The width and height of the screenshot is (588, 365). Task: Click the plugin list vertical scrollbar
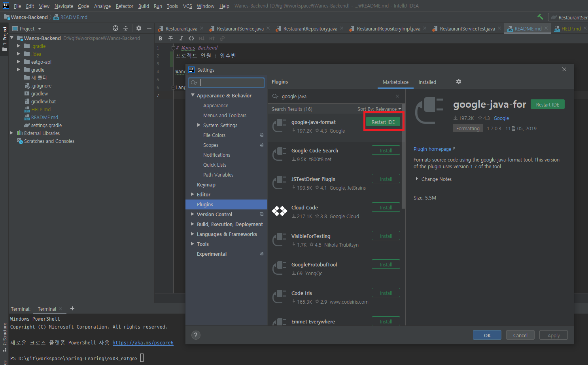[x=403, y=156]
